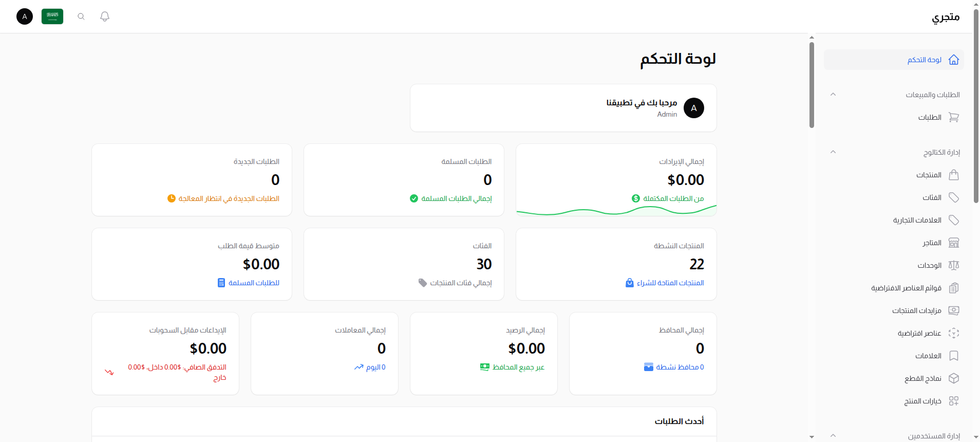This screenshot has width=980, height=442.
Task: Click the search magnifier icon
Action: 81,16
